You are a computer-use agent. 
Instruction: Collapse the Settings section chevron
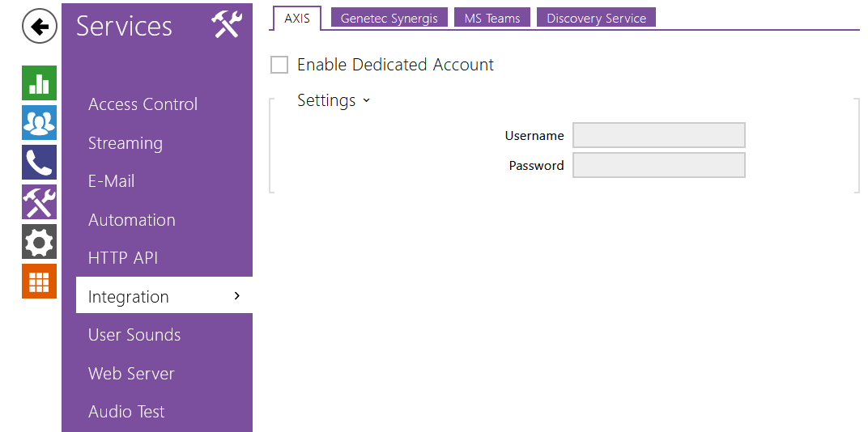(366, 101)
